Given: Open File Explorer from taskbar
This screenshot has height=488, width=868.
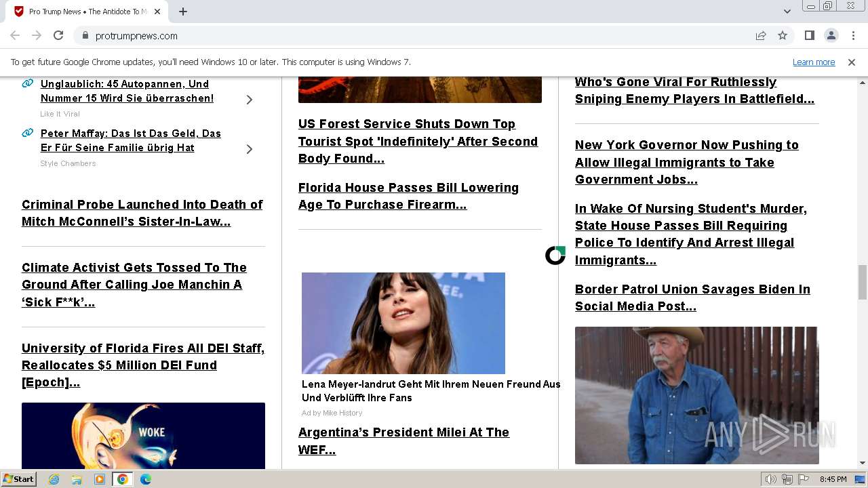Looking at the screenshot, I should (77, 479).
